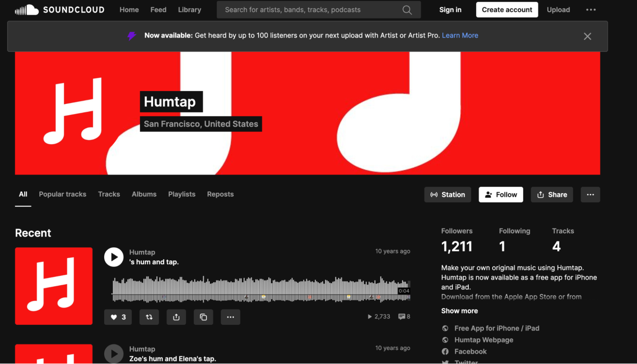Like the first track with heart icon
Viewport: 637px width, 364px height.
coord(118,317)
